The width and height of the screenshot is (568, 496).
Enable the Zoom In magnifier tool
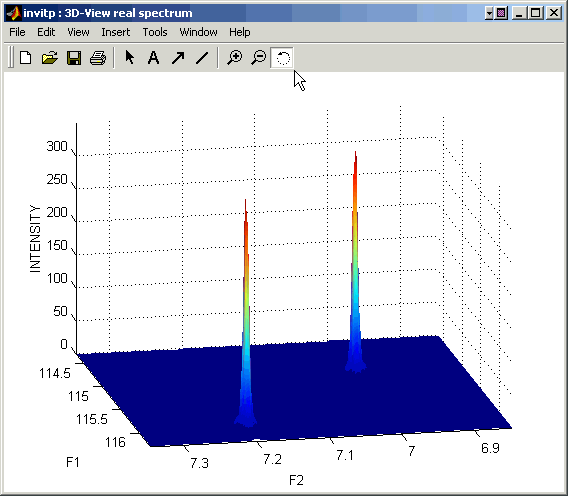pyautogui.click(x=235, y=58)
